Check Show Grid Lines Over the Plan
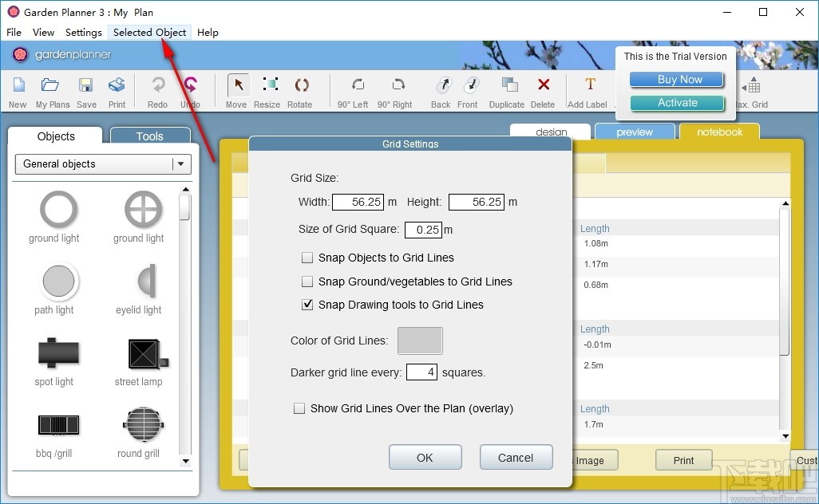The image size is (819, 504). 299,408
